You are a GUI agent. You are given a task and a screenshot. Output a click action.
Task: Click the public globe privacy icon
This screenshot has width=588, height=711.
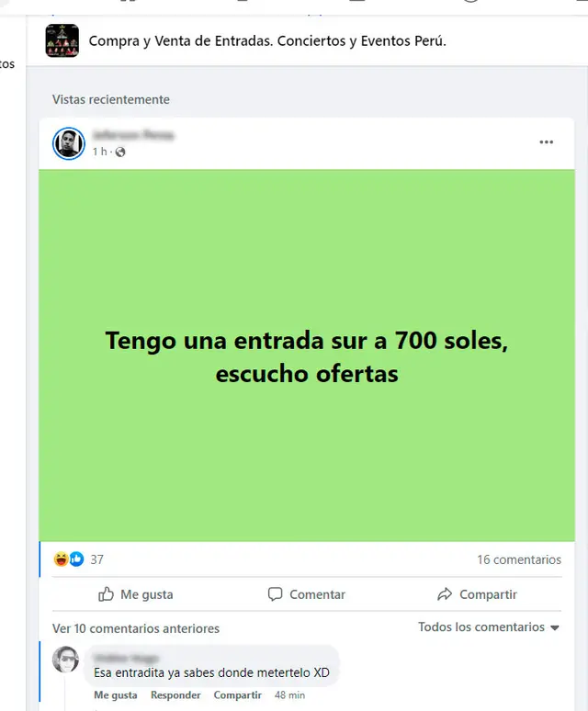120,152
